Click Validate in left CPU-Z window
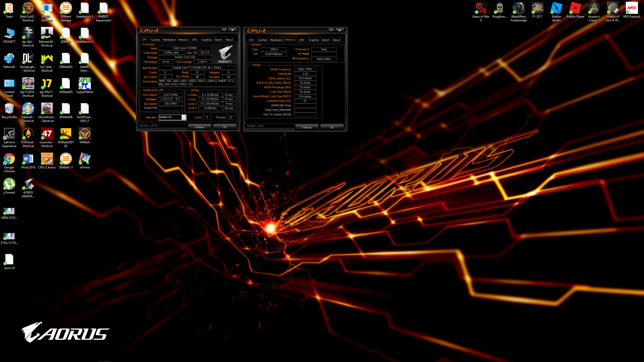The image size is (644, 362). click(x=199, y=127)
